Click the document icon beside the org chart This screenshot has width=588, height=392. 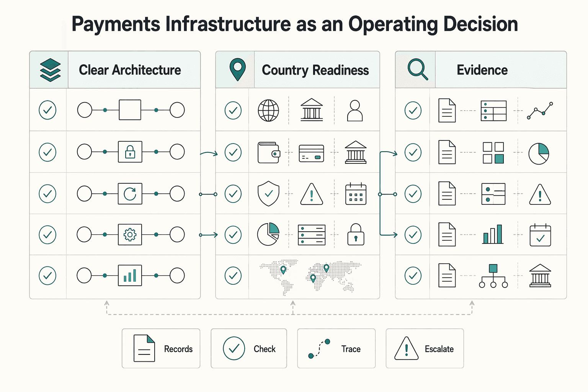pyautogui.click(x=447, y=275)
